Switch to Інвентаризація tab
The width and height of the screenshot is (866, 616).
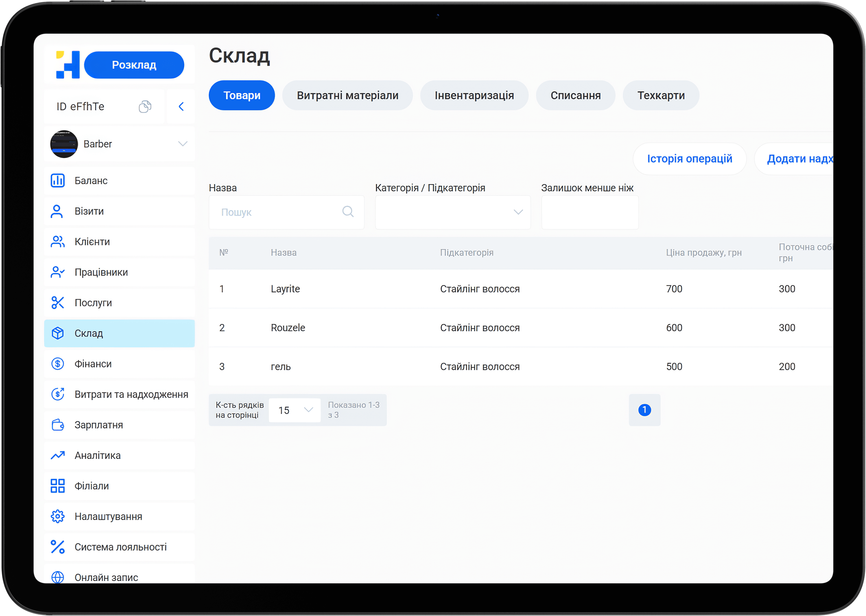pyautogui.click(x=474, y=95)
